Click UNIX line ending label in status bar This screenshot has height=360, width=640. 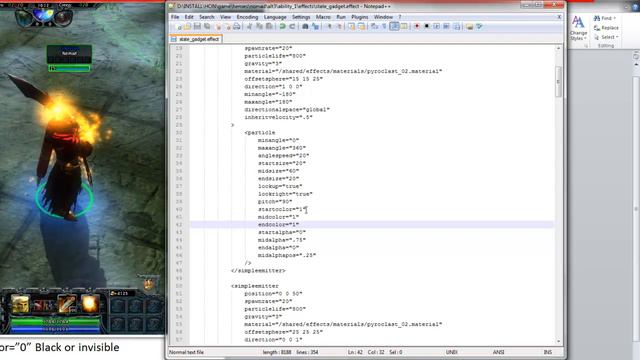point(451,352)
